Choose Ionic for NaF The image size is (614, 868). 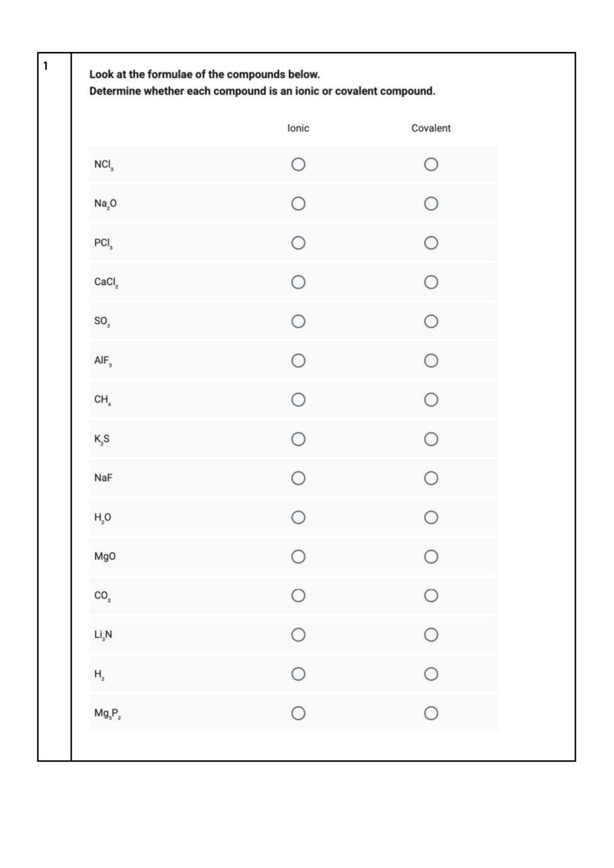click(298, 478)
